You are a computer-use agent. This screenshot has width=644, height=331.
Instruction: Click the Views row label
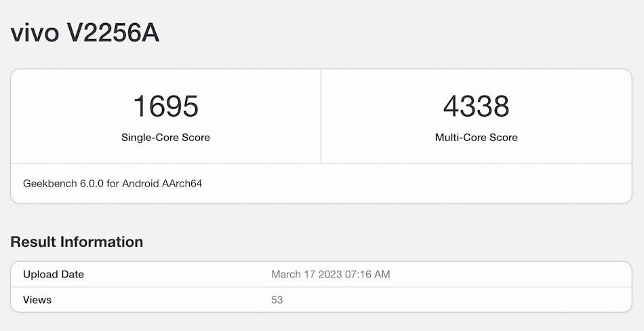[37, 300]
